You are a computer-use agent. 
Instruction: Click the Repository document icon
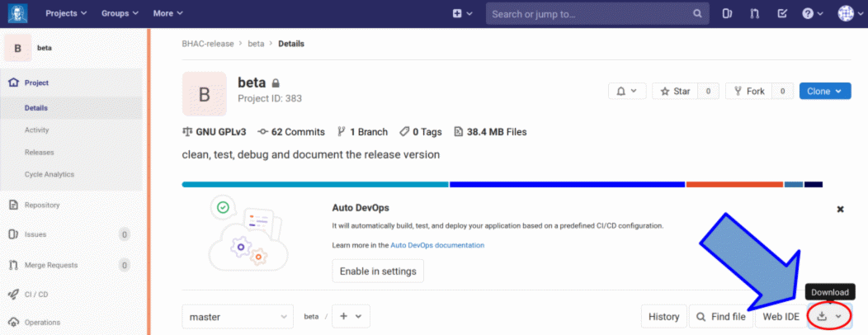[14, 205]
